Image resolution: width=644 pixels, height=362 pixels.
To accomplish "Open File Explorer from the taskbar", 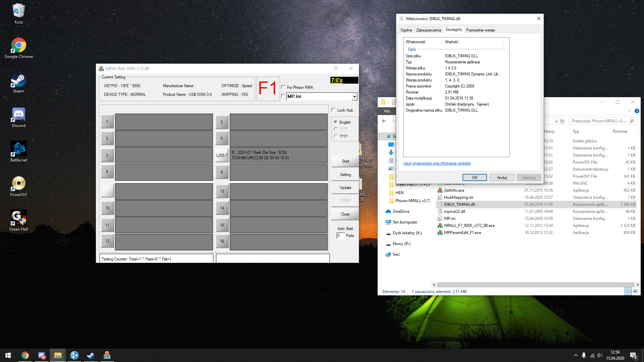I will (x=58, y=355).
